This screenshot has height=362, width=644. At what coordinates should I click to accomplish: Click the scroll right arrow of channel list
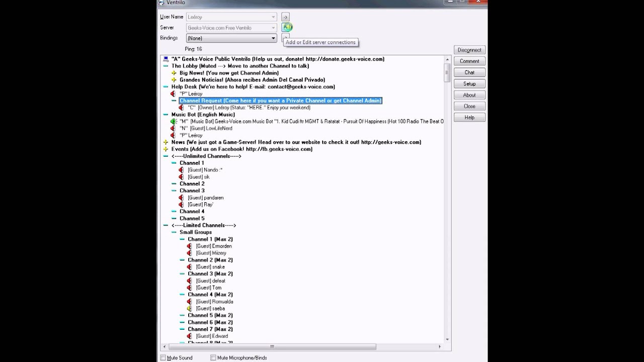pos(440,346)
